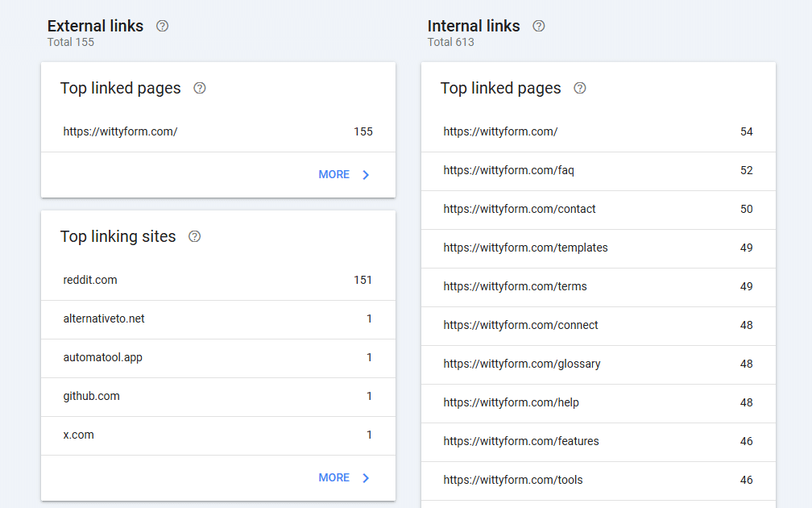
Task: Select https://wittyform.com/contact row
Action: pos(598,210)
